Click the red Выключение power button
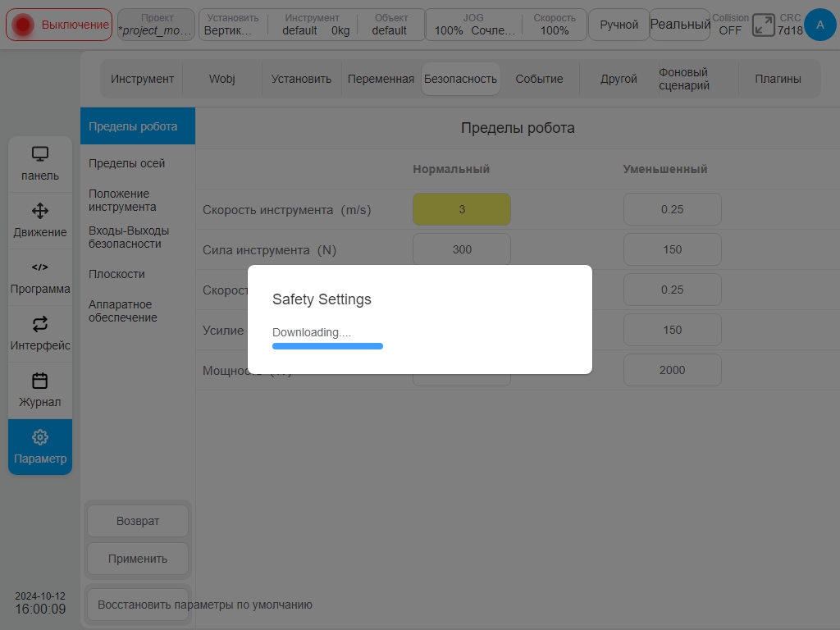The height and width of the screenshot is (630, 840). tap(59, 25)
